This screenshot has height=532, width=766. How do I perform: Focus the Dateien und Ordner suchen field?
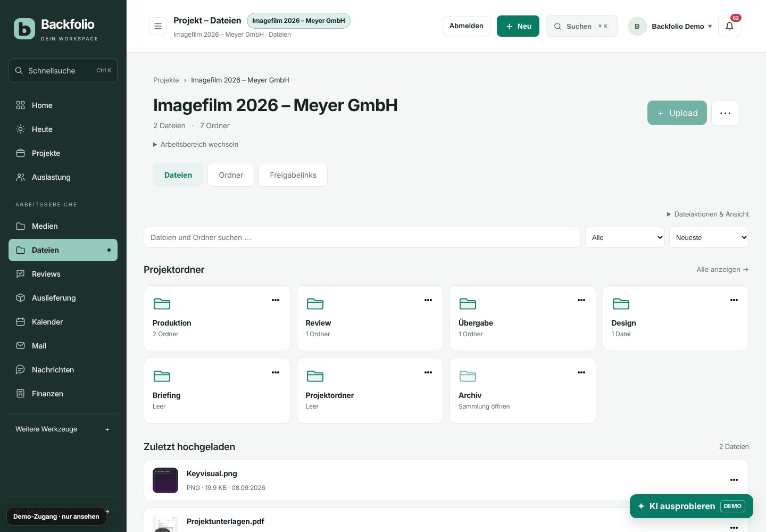point(362,237)
